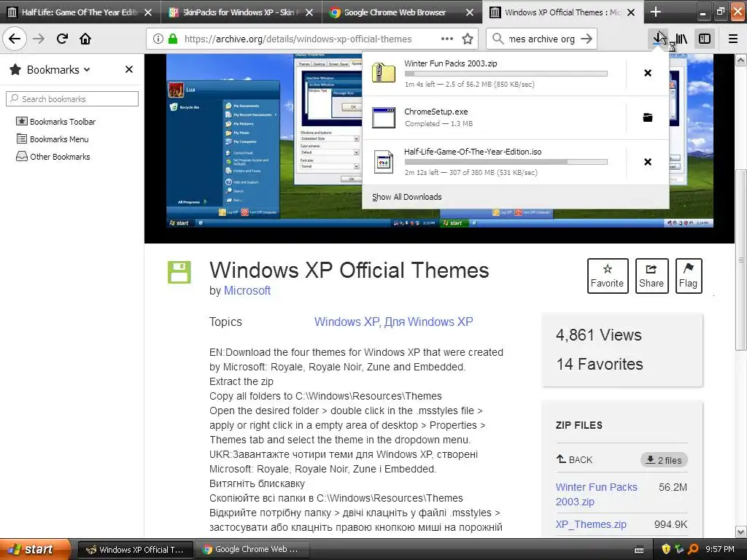Open the hamburger application menu
Viewport: 747px width, 560px height.
tap(733, 39)
